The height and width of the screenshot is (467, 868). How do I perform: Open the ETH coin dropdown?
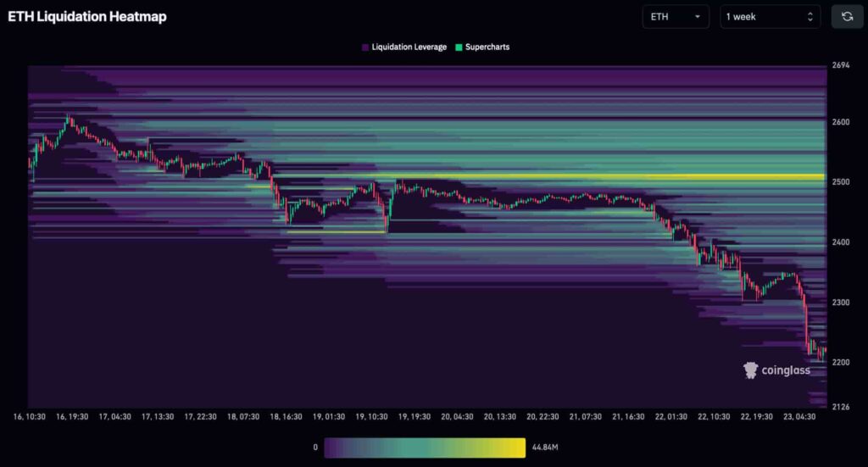[x=676, y=17]
